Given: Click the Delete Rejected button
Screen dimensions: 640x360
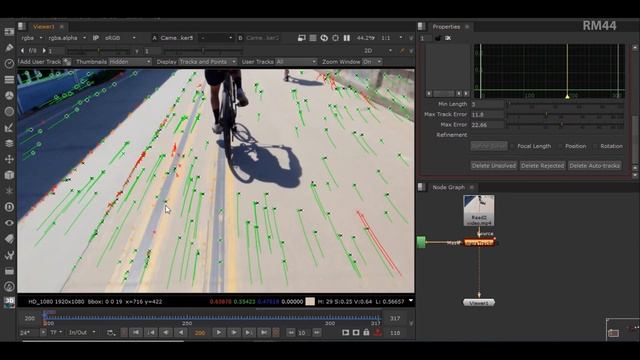Looking at the screenshot, I should coord(542,165).
